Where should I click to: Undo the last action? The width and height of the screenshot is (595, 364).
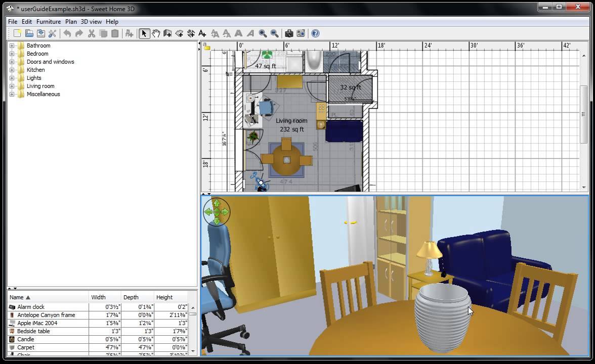(67, 33)
